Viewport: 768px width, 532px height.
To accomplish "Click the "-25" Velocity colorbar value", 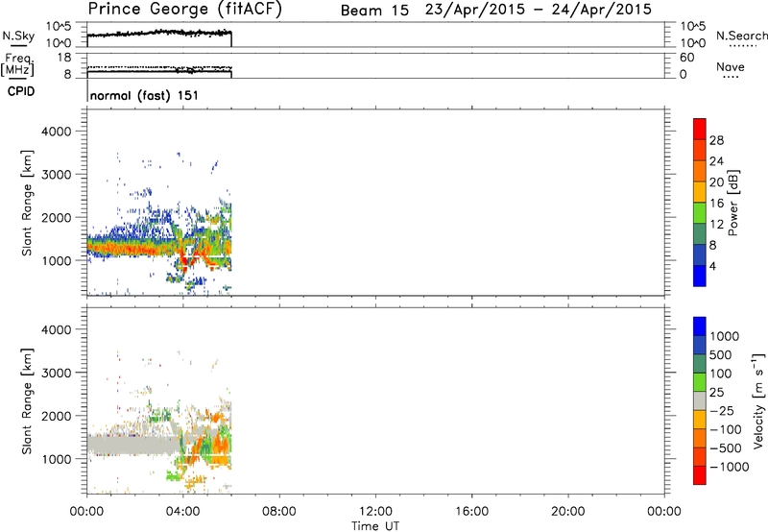I will (x=722, y=411).
